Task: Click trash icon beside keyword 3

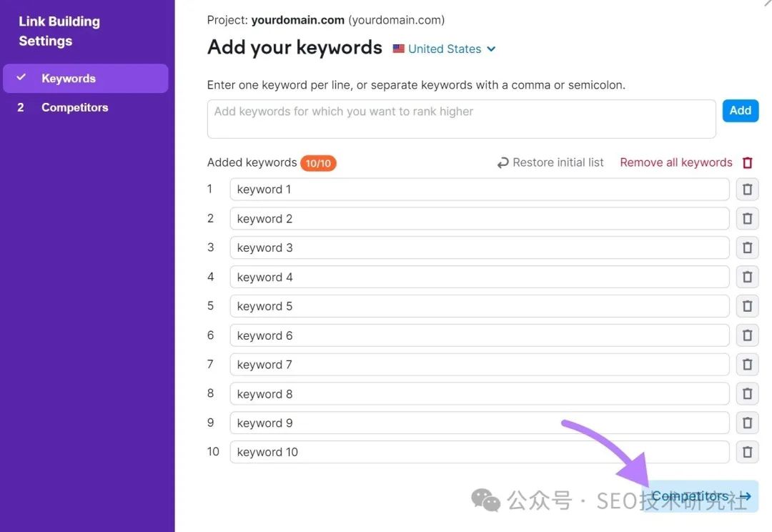Action: (x=747, y=248)
